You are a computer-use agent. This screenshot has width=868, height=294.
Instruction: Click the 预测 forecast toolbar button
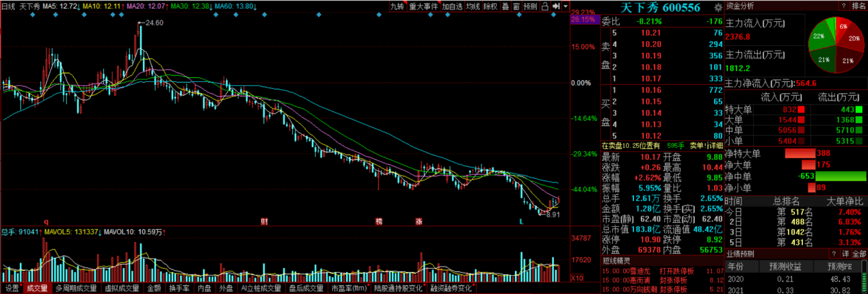tap(530, 6)
